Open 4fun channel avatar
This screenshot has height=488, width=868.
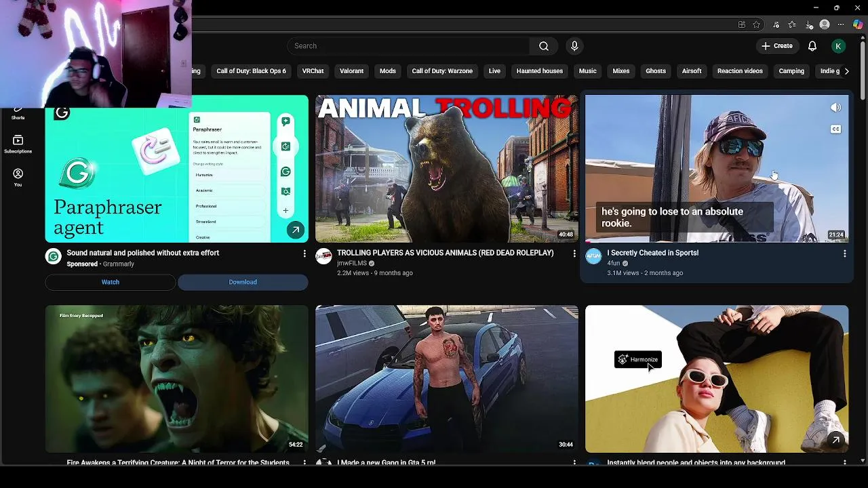tap(593, 256)
